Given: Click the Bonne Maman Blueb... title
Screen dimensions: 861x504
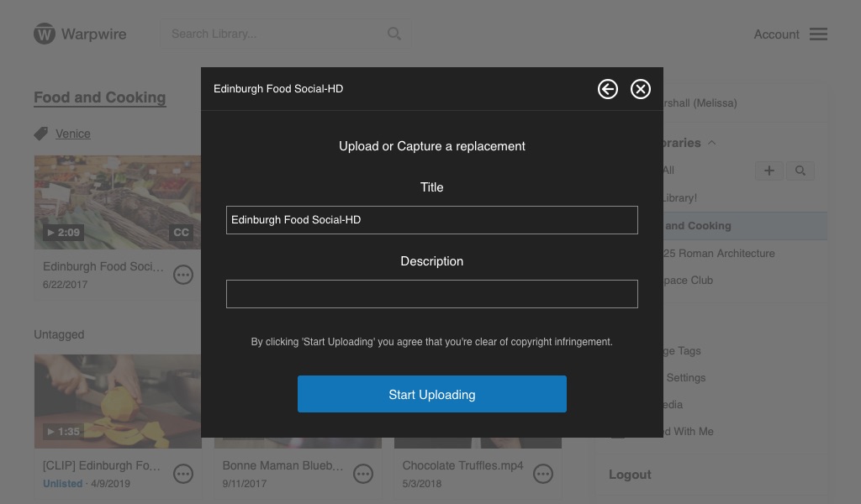Looking at the screenshot, I should 283,465.
